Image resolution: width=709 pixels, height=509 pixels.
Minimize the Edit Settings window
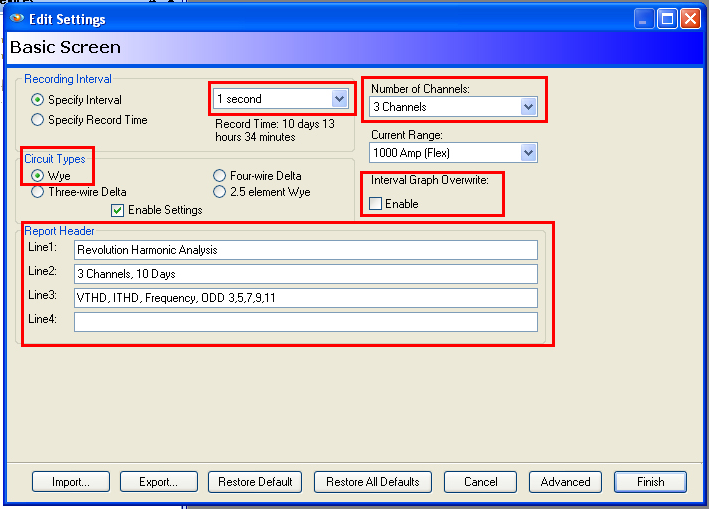pyautogui.click(x=644, y=19)
